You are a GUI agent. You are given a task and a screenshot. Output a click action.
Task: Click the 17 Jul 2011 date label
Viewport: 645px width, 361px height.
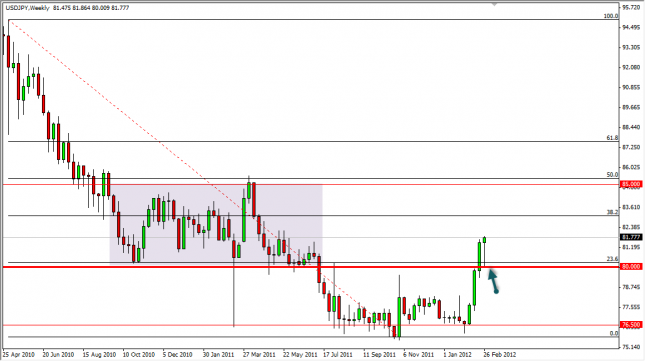(x=338, y=354)
